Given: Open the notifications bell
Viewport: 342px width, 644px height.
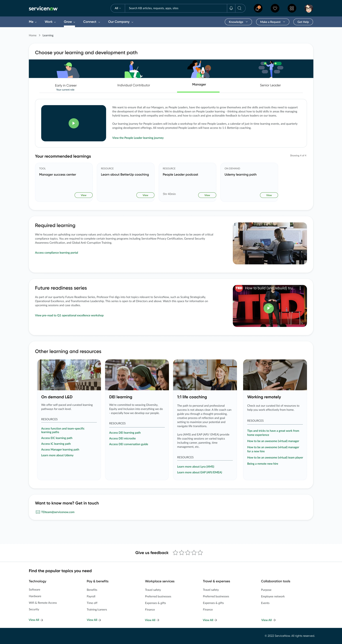Looking at the screenshot, I should coord(258,8).
